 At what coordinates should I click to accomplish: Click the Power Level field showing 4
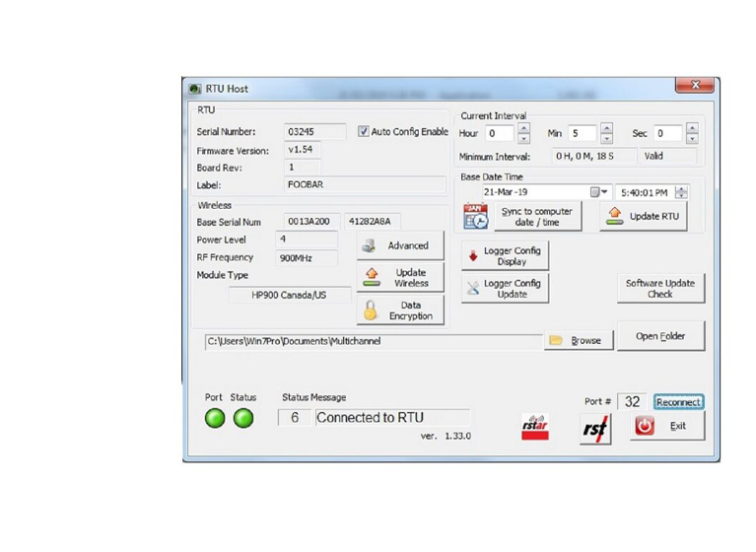coord(307,240)
